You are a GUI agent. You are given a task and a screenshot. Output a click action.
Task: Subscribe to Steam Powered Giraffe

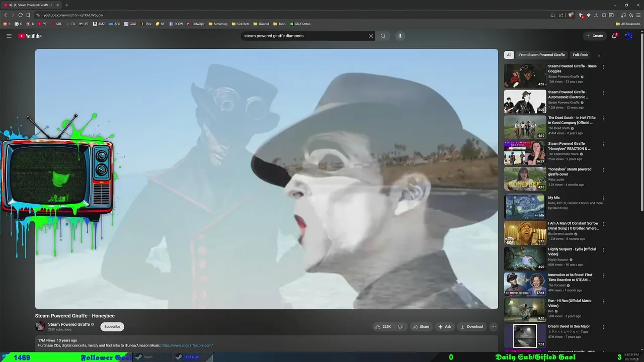pyautogui.click(x=112, y=327)
